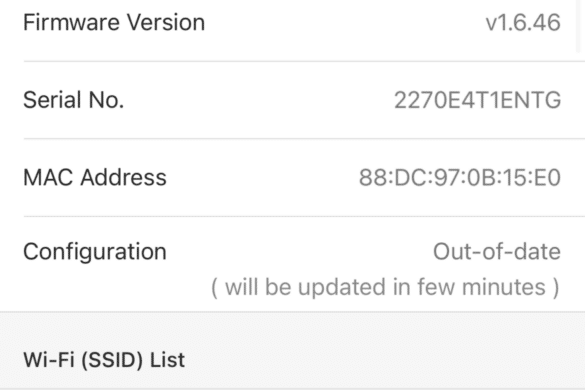Click blank area between Configuration and Out-of-date

(x=300, y=252)
